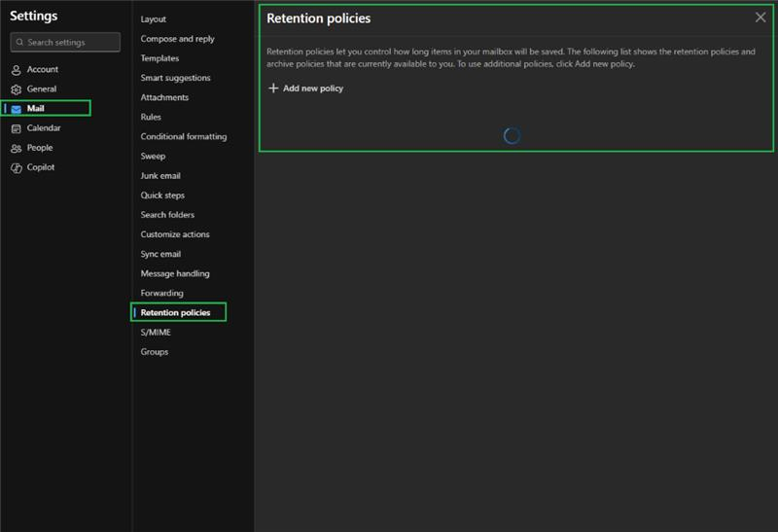Go to the Layout mail settings

pyautogui.click(x=154, y=19)
